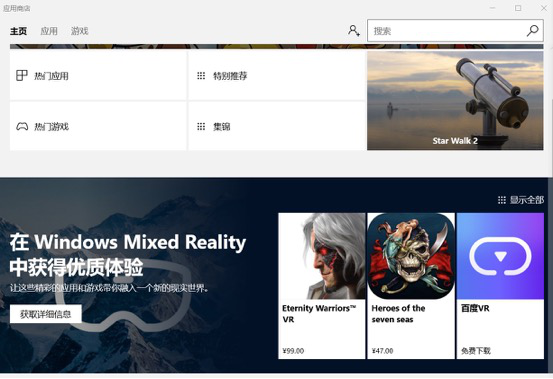This screenshot has width=553, height=379.
Task: Switch to the 主页 tab
Action: point(18,31)
